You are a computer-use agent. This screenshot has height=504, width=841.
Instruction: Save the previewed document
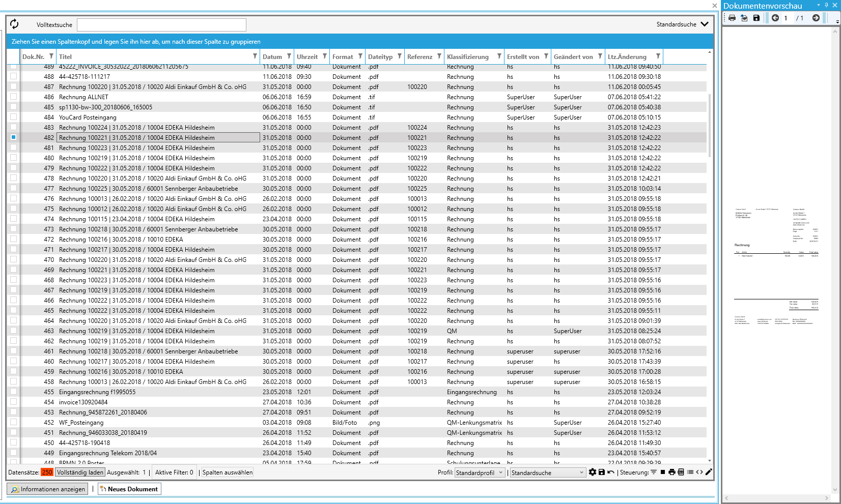[x=756, y=18]
